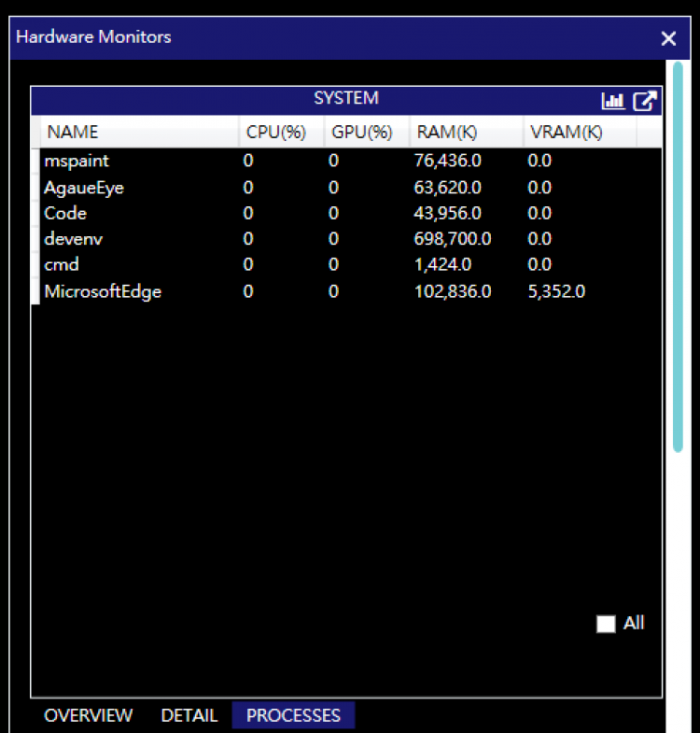Sort by the RAM(K) column header
The width and height of the screenshot is (700, 733).
pyautogui.click(x=448, y=132)
